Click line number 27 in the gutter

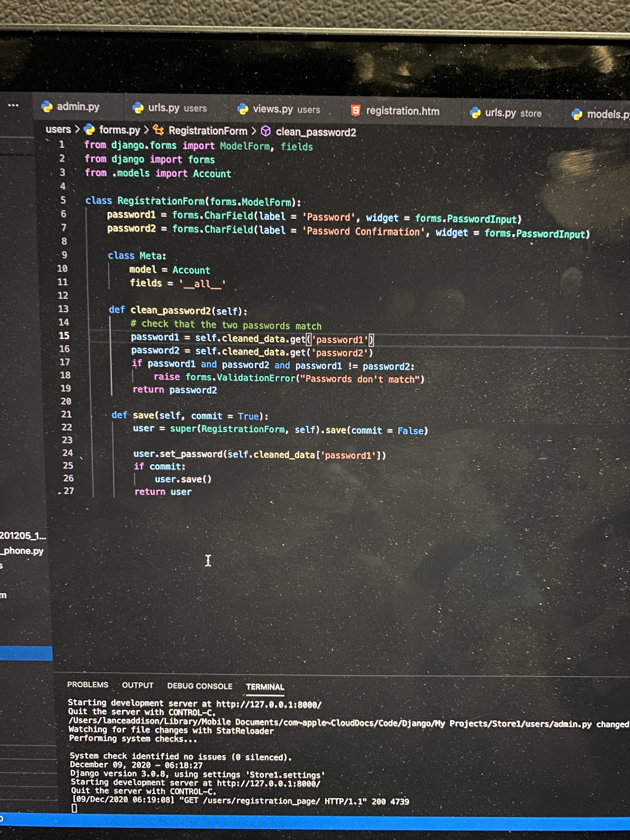coord(68,491)
